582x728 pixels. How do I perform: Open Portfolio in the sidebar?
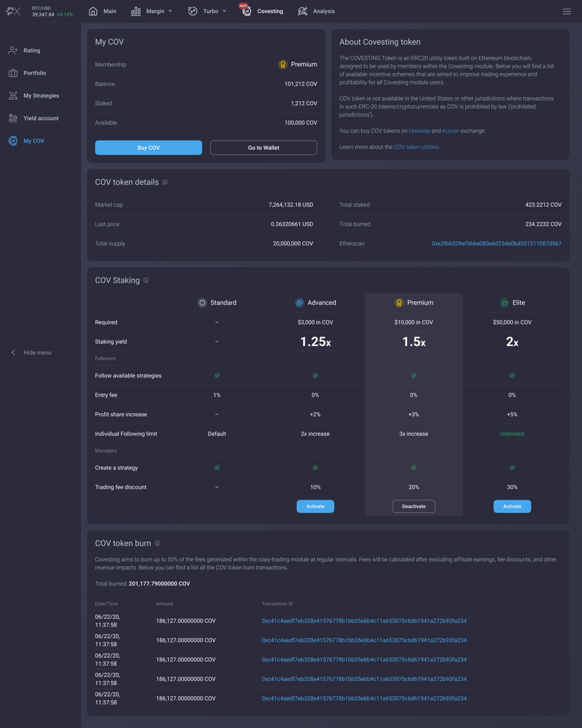tap(34, 73)
